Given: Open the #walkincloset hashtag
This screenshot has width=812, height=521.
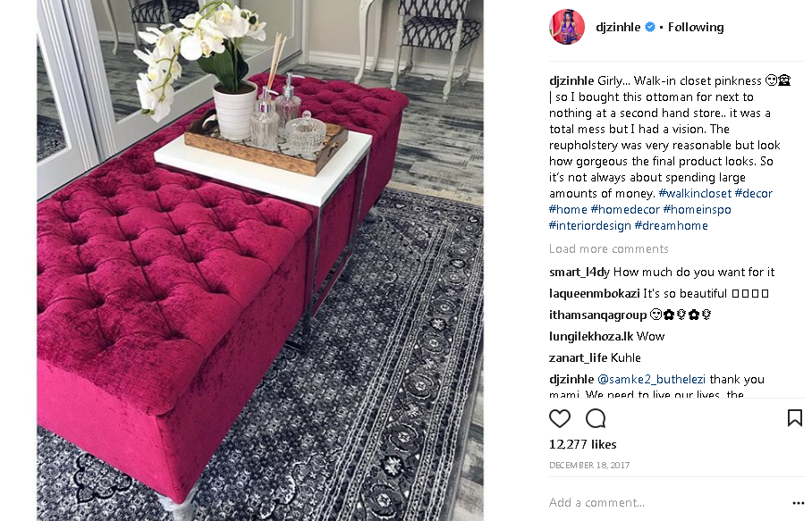Looking at the screenshot, I should pyautogui.click(x=695, y=194).
